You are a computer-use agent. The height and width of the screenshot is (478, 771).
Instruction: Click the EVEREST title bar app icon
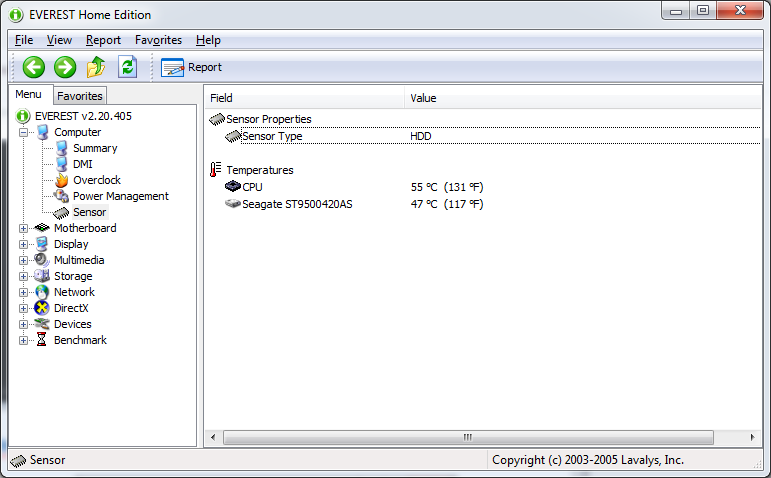(16, 15)
